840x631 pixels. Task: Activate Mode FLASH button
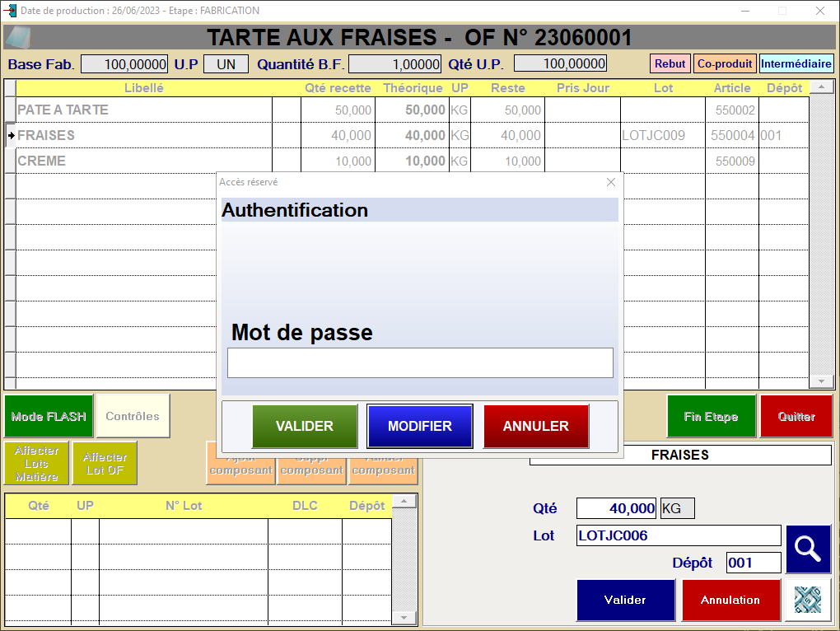click(49, 417)
